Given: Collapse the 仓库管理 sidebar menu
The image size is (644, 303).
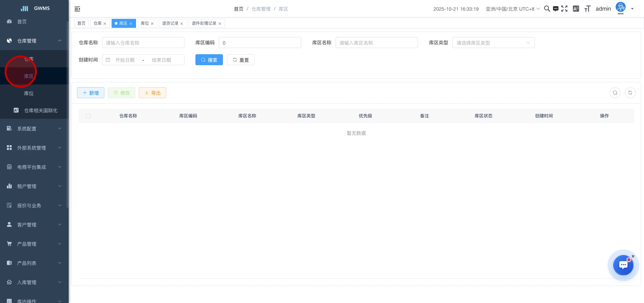Looking at the screenshot, I should pyautogui.click(x=34, y=41).
